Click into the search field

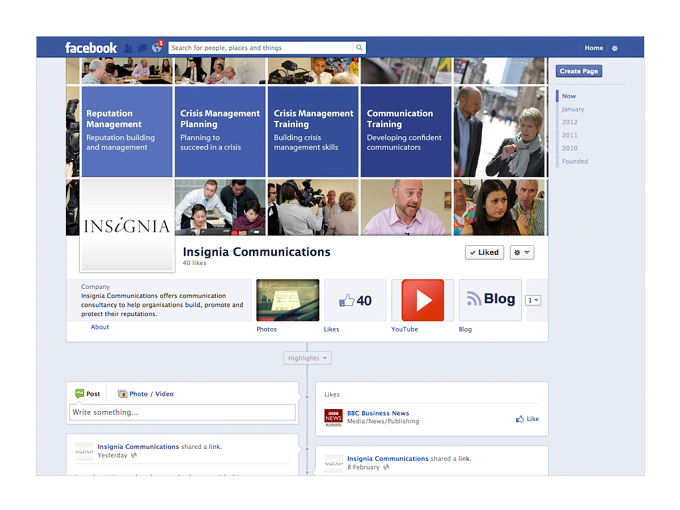(x=262, y=48)
